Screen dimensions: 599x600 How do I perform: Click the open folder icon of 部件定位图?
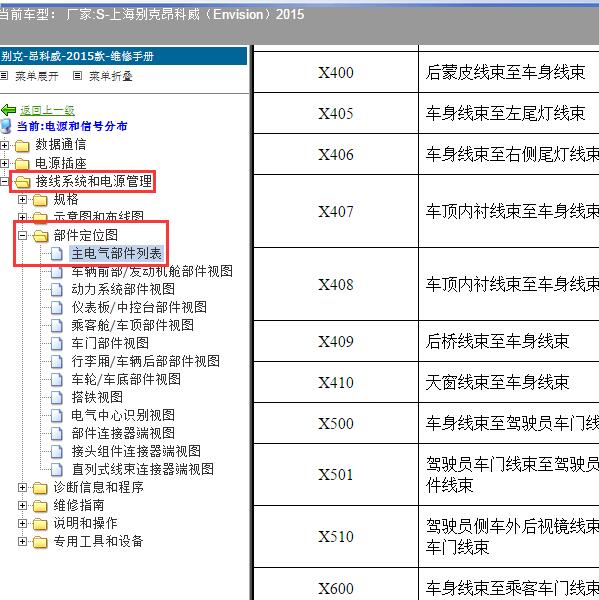41,236
